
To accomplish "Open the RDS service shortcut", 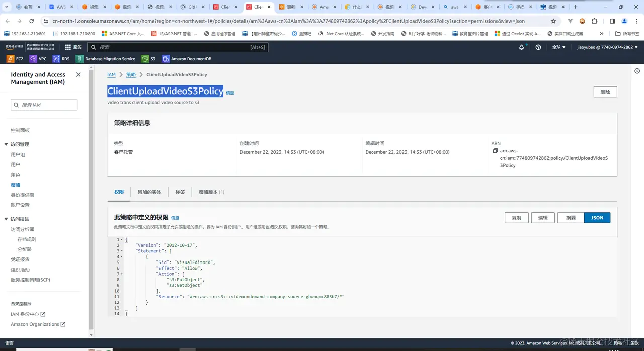I will click(61, 59).
